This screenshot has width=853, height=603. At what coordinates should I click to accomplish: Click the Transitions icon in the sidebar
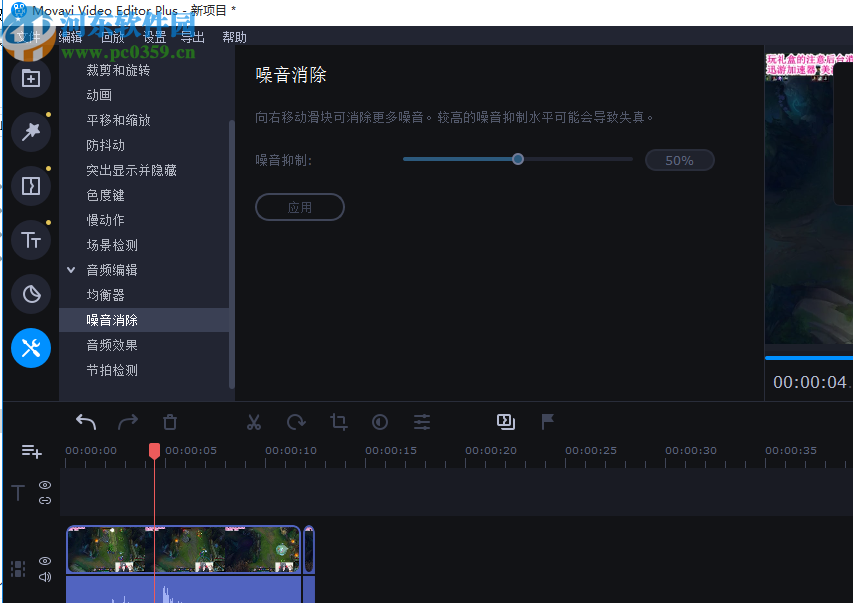pos(30,185)
